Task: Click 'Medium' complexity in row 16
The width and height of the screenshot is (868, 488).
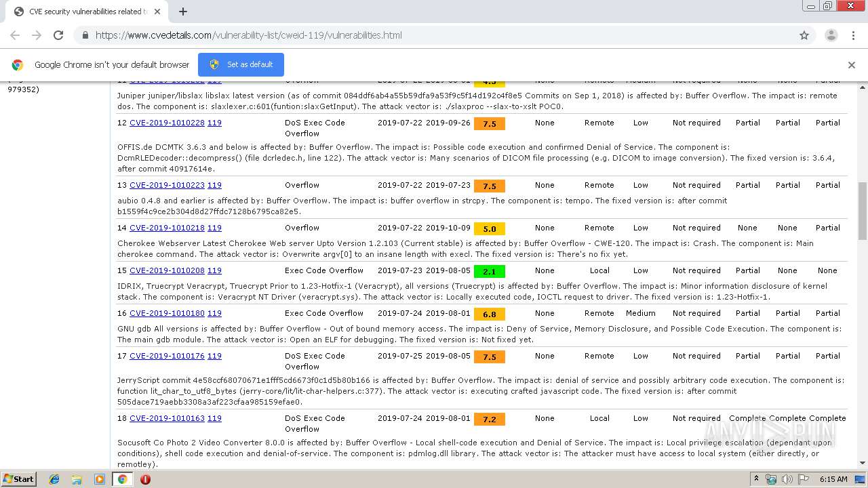Action: tap(640, 313)
